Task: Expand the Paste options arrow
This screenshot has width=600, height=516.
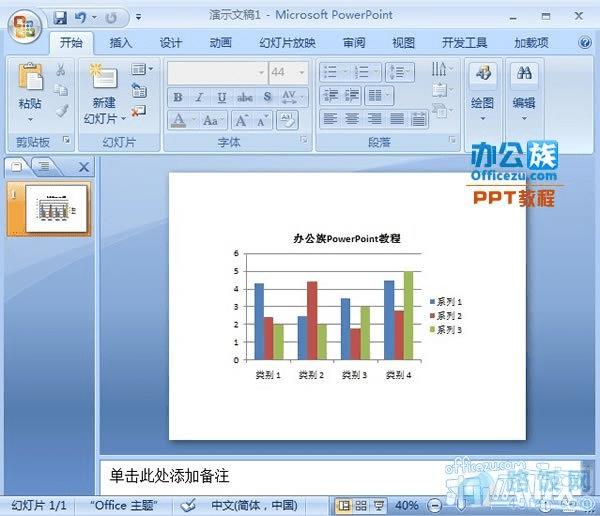Action: (30, 120)
